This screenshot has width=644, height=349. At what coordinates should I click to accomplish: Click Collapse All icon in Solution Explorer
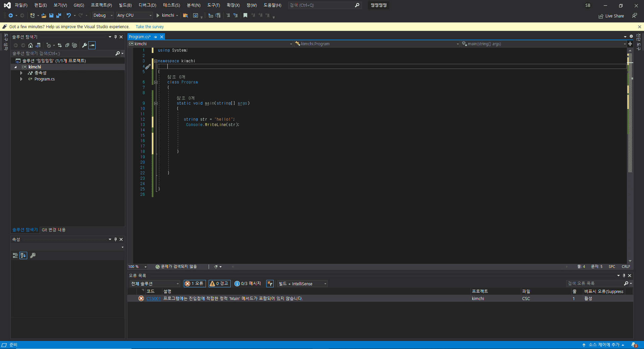(67, 45)
